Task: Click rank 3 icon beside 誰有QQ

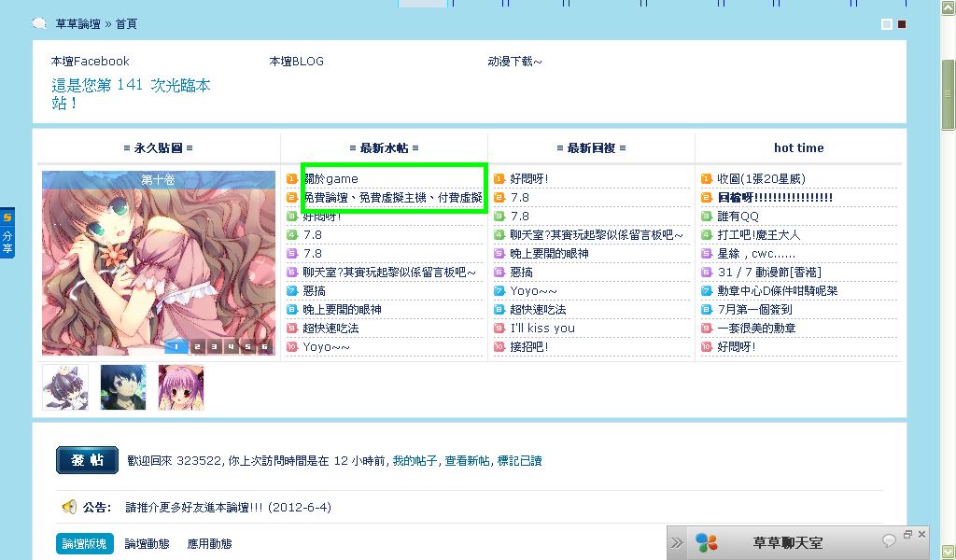Action: (x=707, y=216)
